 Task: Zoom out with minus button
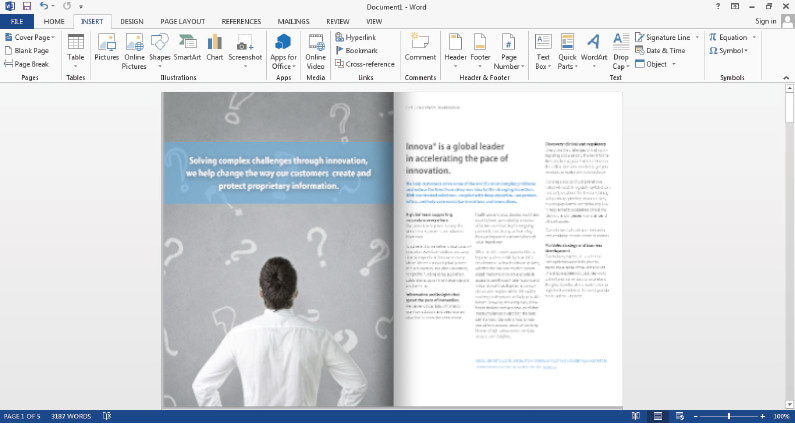696,416
